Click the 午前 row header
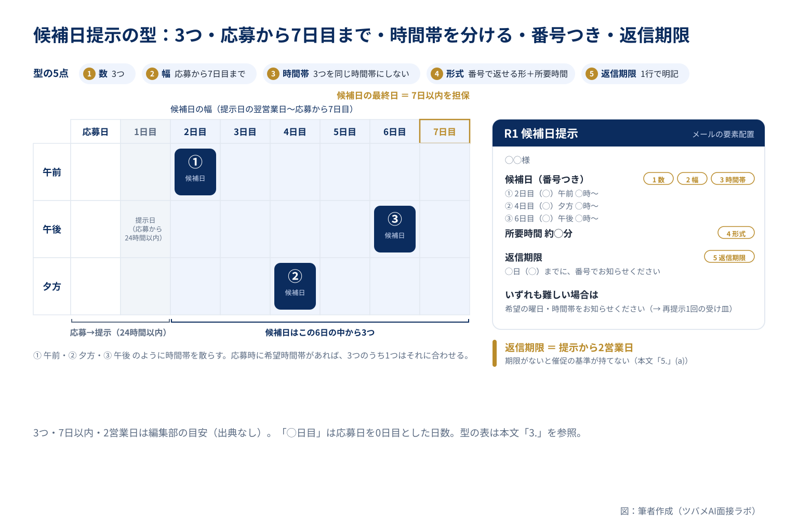 52,172
